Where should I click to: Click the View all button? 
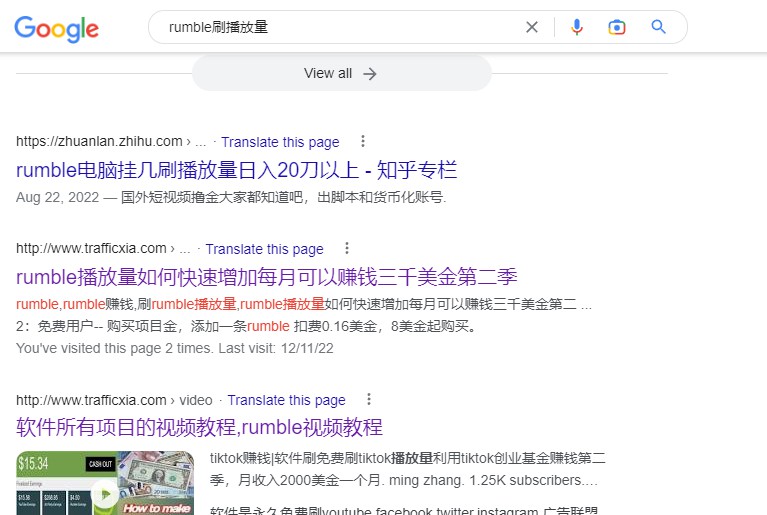point(341,73)
